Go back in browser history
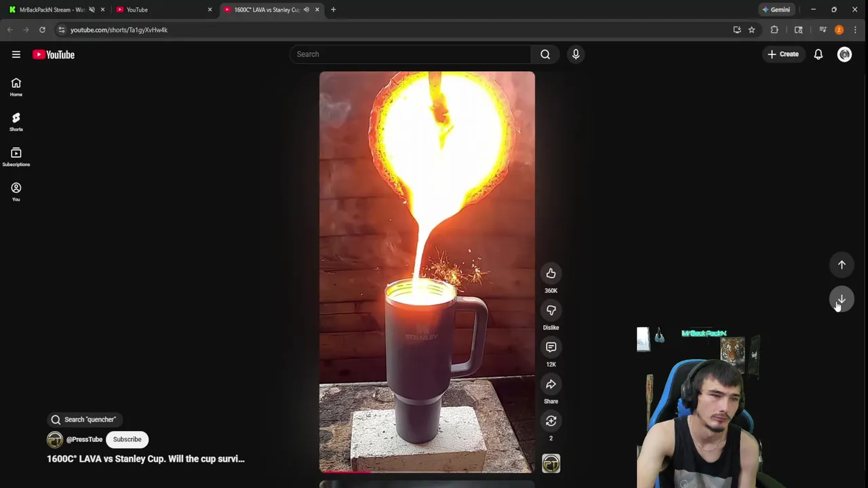Screen dimensions: 868x488 [x=9, y=30]
